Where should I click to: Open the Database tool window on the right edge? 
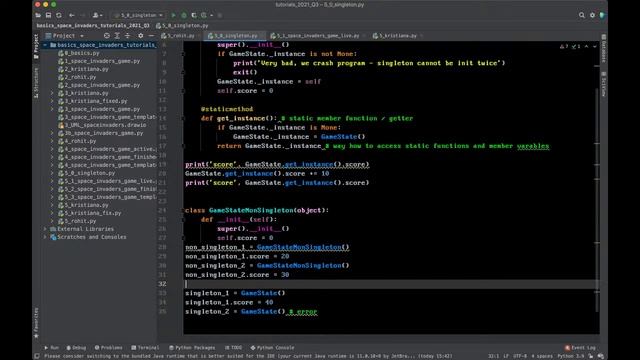point(604,49)
